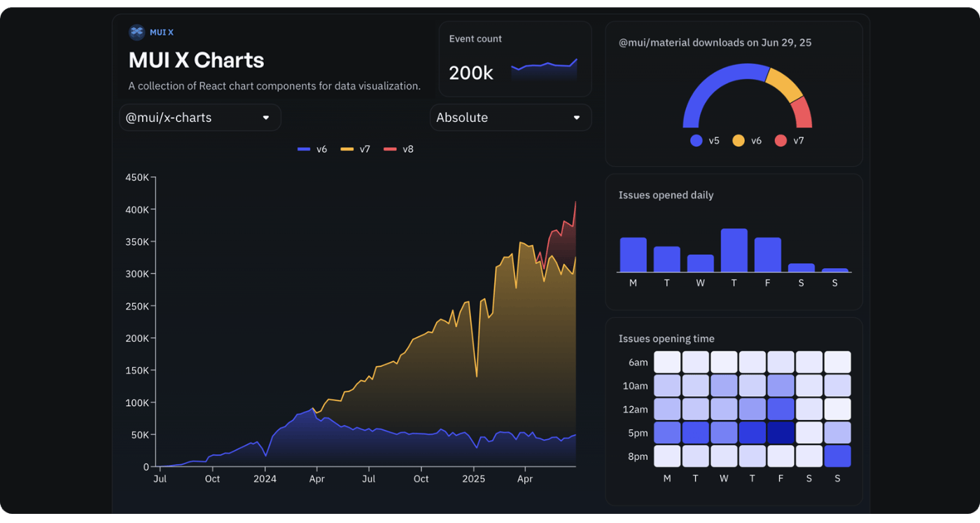
Task: Select the tallest Thursday bar in daily issues
Action: pos(734,250)
